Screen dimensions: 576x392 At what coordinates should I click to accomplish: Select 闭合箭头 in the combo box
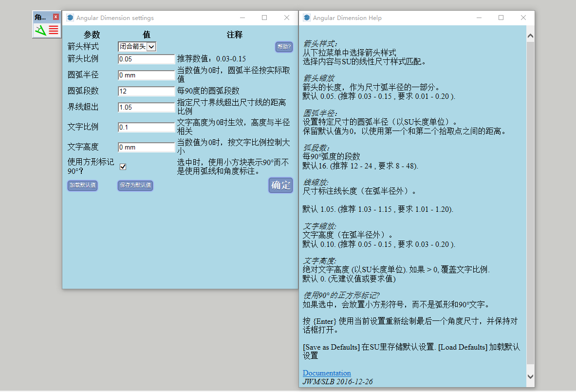[x=134, y=46]
